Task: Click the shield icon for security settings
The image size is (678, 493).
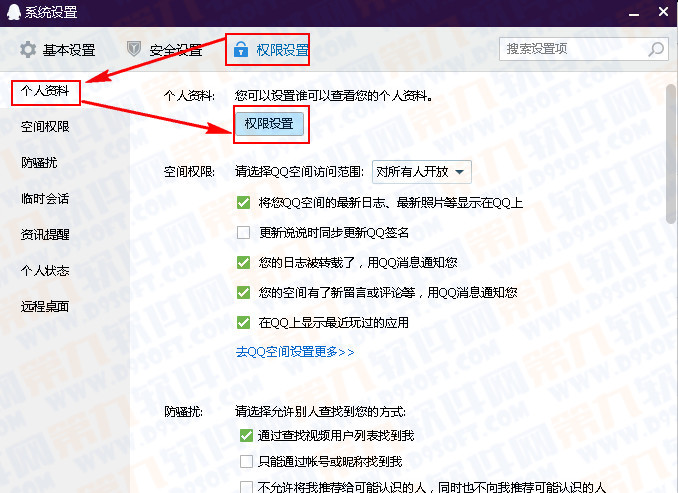Action: [134, 49]
